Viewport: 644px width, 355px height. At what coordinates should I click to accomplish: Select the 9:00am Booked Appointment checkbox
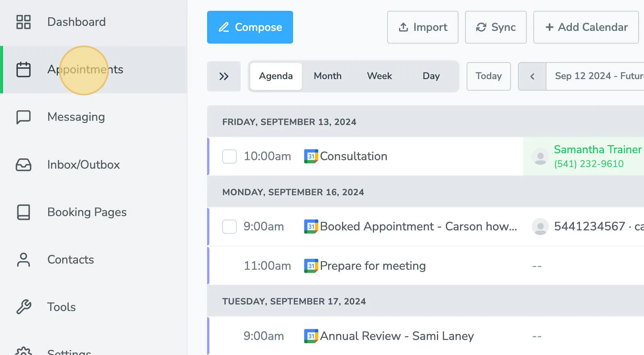[x=229, y=227]
